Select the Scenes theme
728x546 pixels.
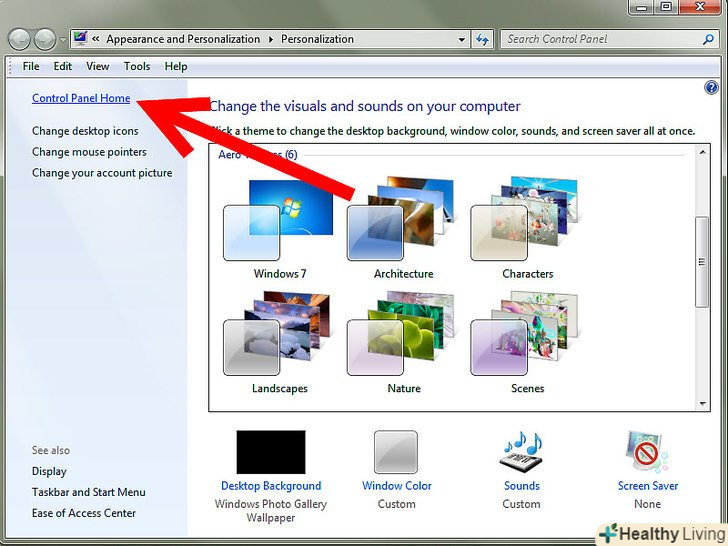click(527, 343)
